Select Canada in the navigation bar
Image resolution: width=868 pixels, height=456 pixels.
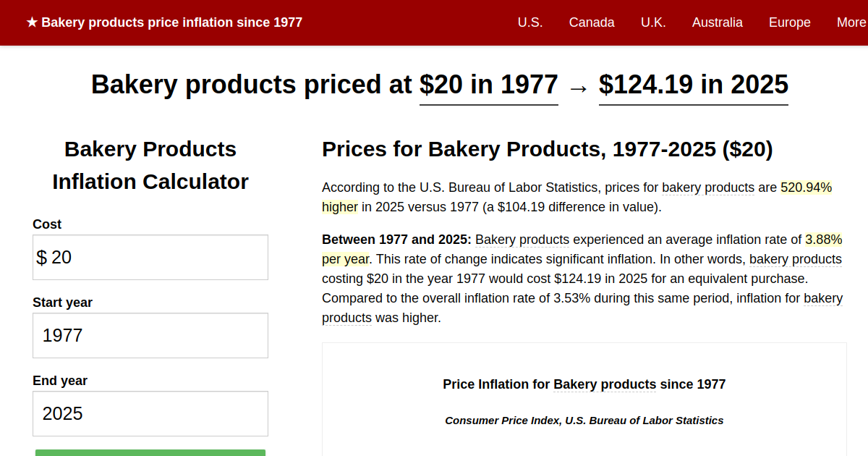coord(592,22)
